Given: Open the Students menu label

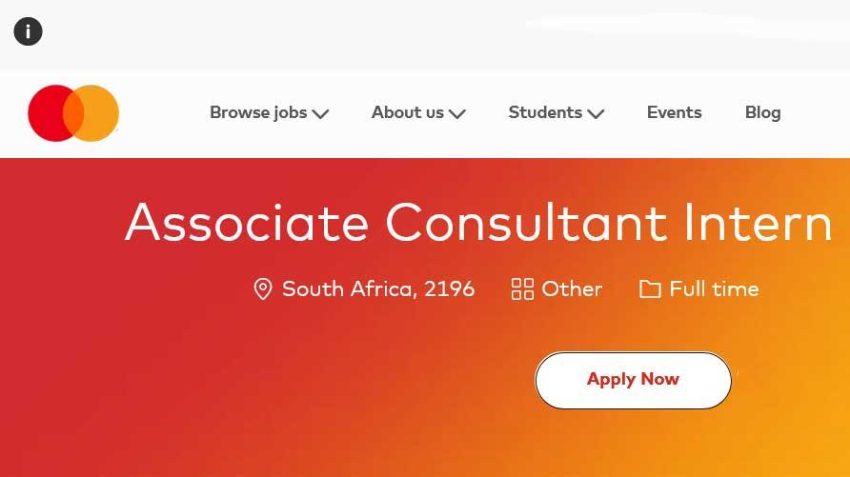Looking at the screenshot, I should (545, 112).
